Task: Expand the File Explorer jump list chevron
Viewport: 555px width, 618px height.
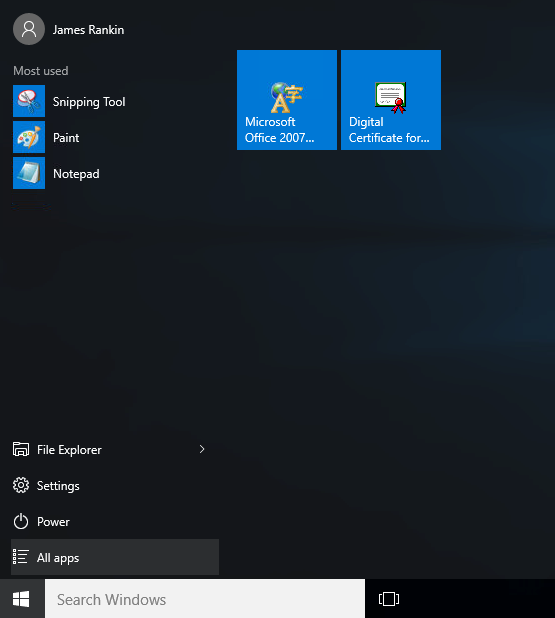Action: pos(202,449)
